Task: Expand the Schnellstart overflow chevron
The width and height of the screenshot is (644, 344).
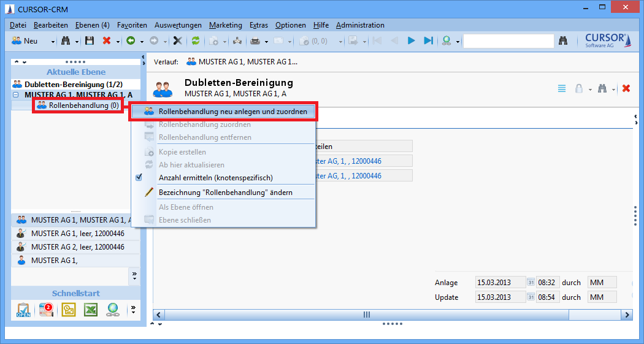Action: pyautogui.click(x=134, y=308)
